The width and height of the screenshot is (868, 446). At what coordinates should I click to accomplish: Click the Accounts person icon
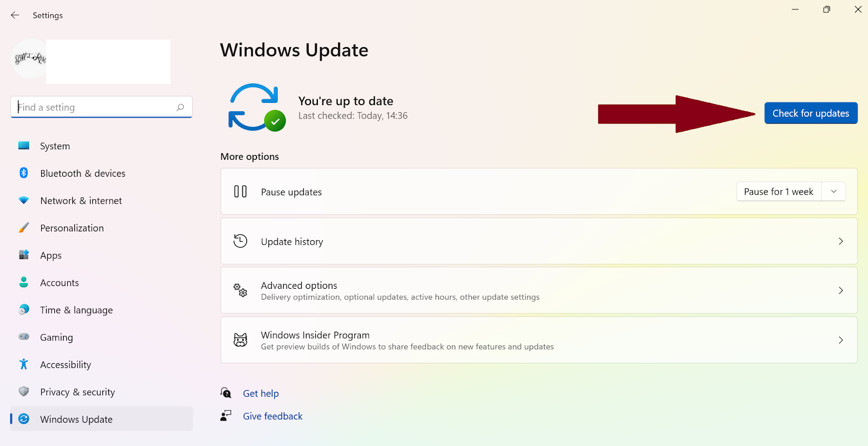[x=24, y=282]
